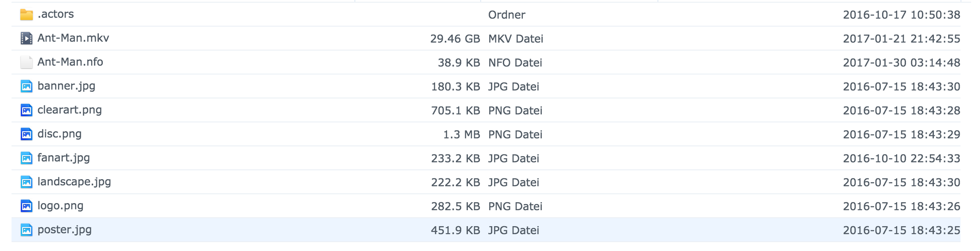The width and height of the screenshot is (980, 251).
Task: Click the Ordner type cell
Action: (507, 15)
